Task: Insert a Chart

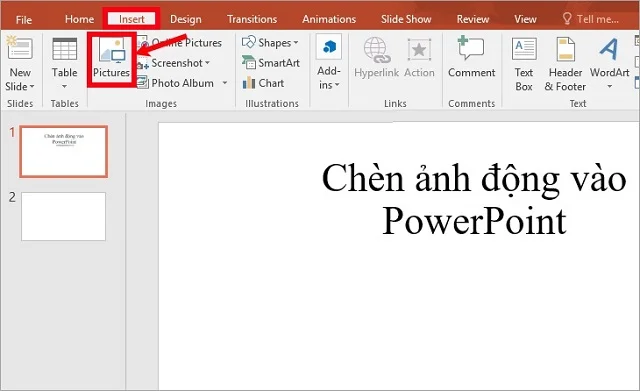Action: point(263,83)
